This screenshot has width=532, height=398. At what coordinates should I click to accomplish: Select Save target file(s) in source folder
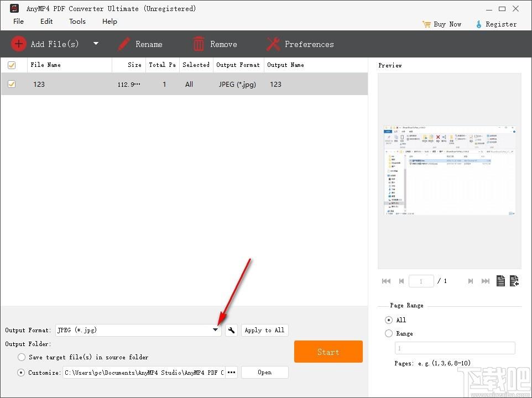click(x=22, y=357)
